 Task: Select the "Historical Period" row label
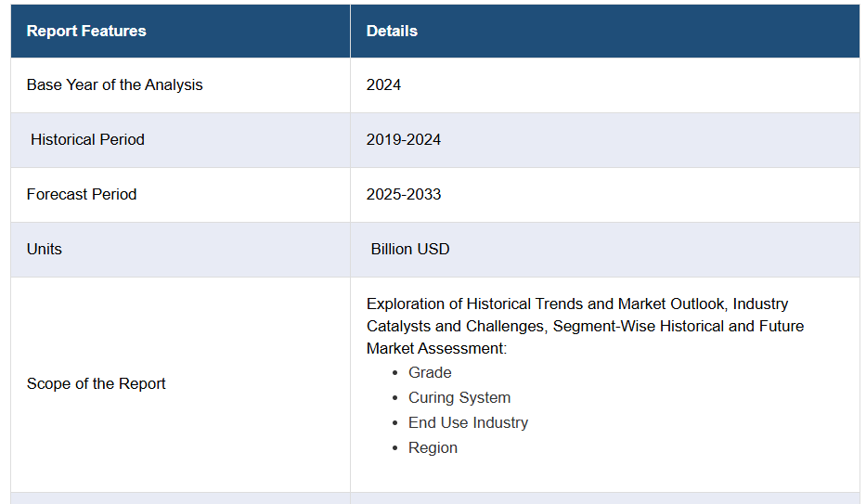tap(87, 139)
